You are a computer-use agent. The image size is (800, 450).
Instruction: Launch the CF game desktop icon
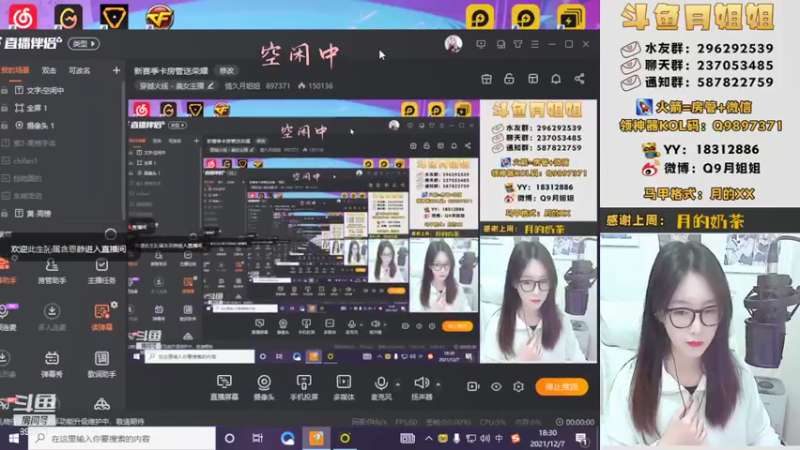coord(159,17)
